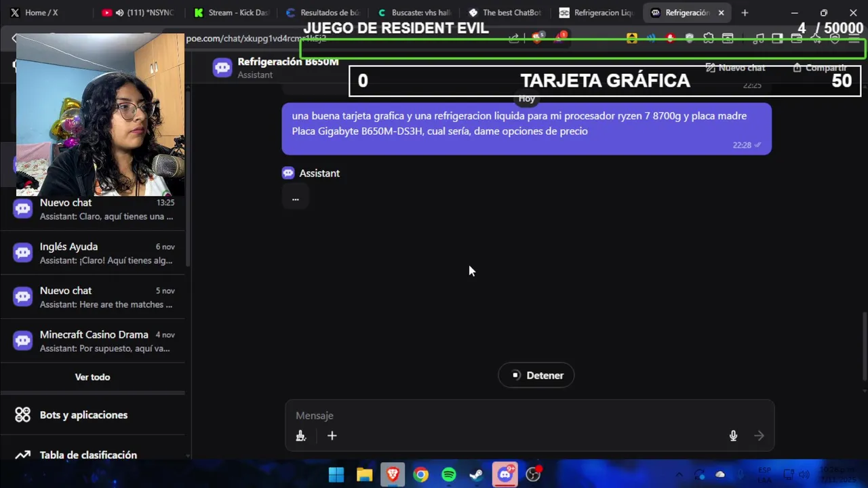The height and width of the screenshot is (488, 868).
Task: Open Refrigeración B650M chat header avatar
Action: [222, 68]
